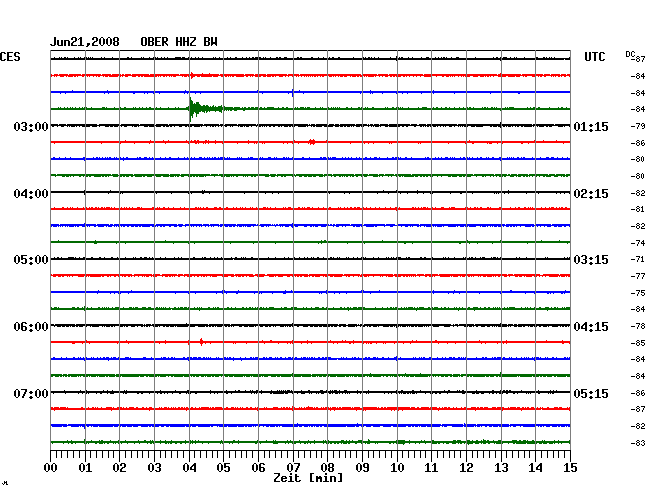Select the 05:15 UTC time label
Image resolution: width=650 pixels, height=494 pixels.
click(591, 393)
